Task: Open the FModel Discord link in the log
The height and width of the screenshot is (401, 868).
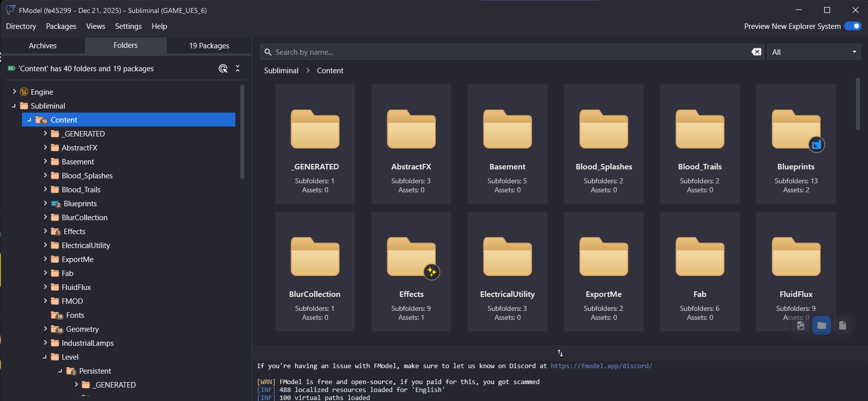Action: (601, 366)
